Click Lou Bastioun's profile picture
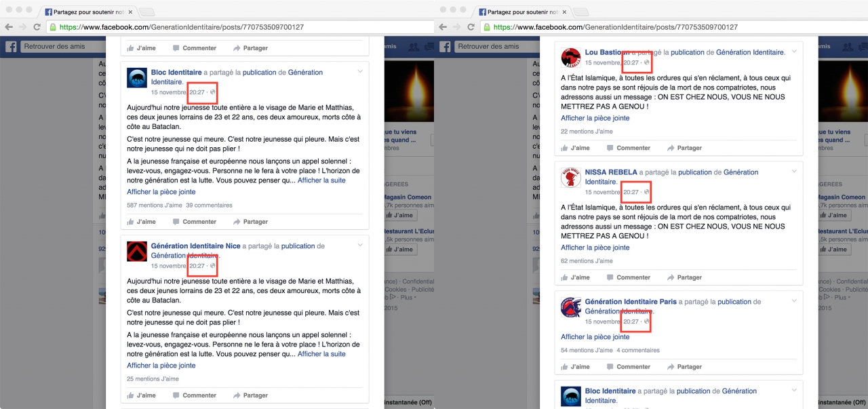Viewport: 868px width, 409px height. (571, 58)
